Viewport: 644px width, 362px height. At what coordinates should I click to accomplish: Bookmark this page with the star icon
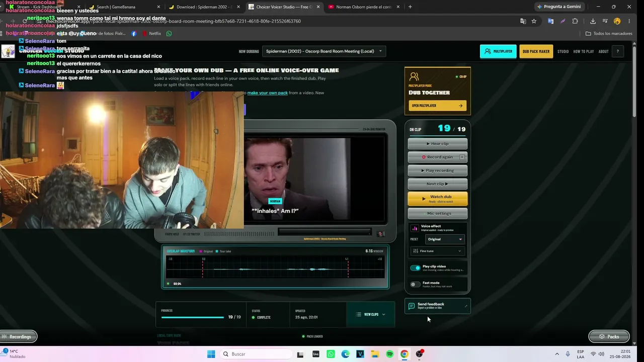pos(534,21)
